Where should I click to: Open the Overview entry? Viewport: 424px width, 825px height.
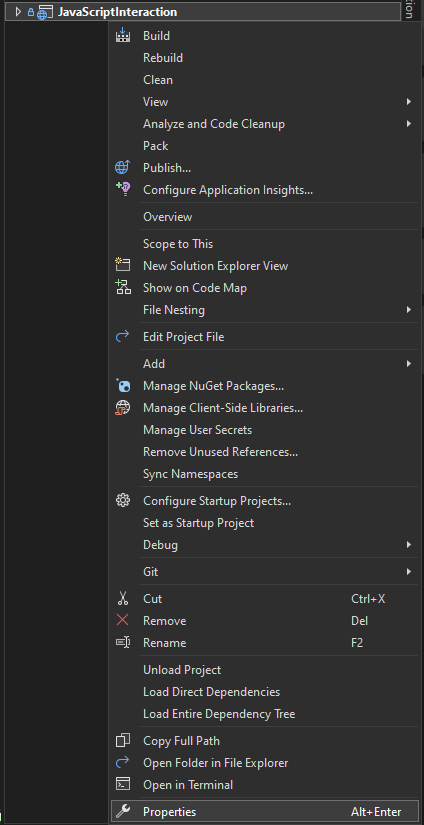pos(265,217)
